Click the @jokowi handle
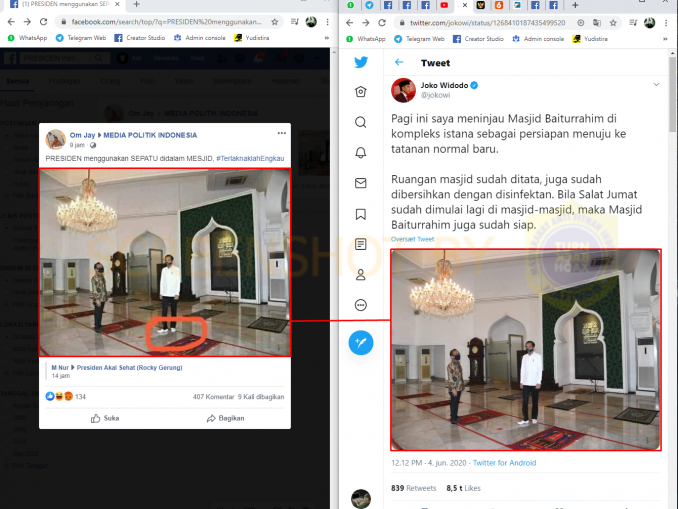678x509 pixels. coord(435,95)
